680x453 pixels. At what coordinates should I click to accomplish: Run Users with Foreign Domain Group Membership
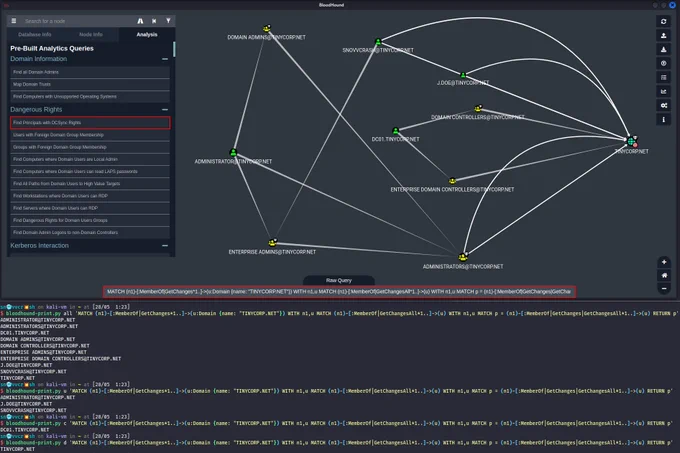(x=90, y=135)
